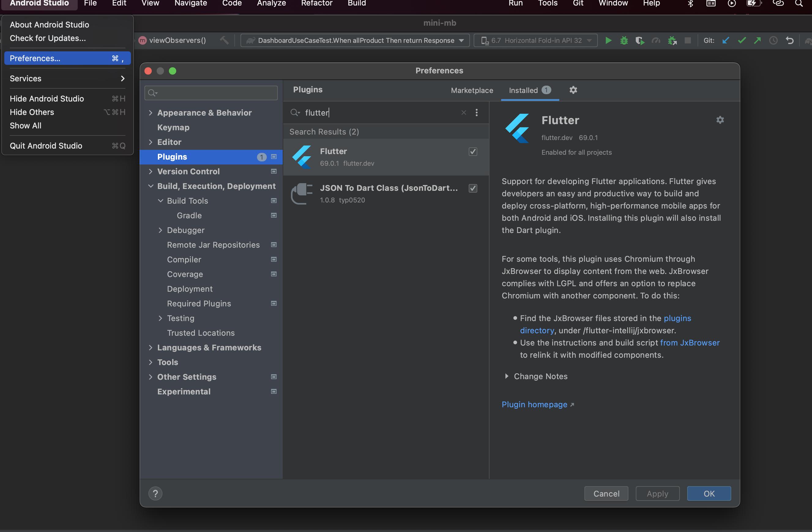812x532 pixels.
Task: Click the Cancel button in Preferences dialog
Action: [606, 493]
